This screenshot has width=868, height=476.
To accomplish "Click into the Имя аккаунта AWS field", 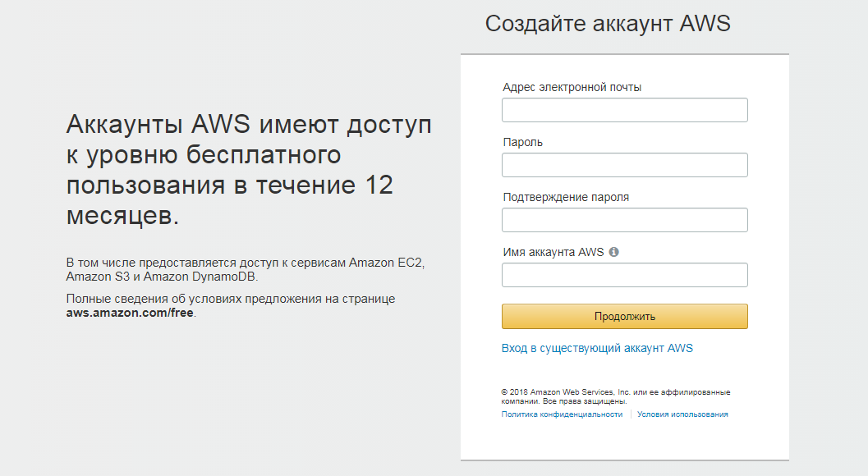I will click(x=624, y=275).
